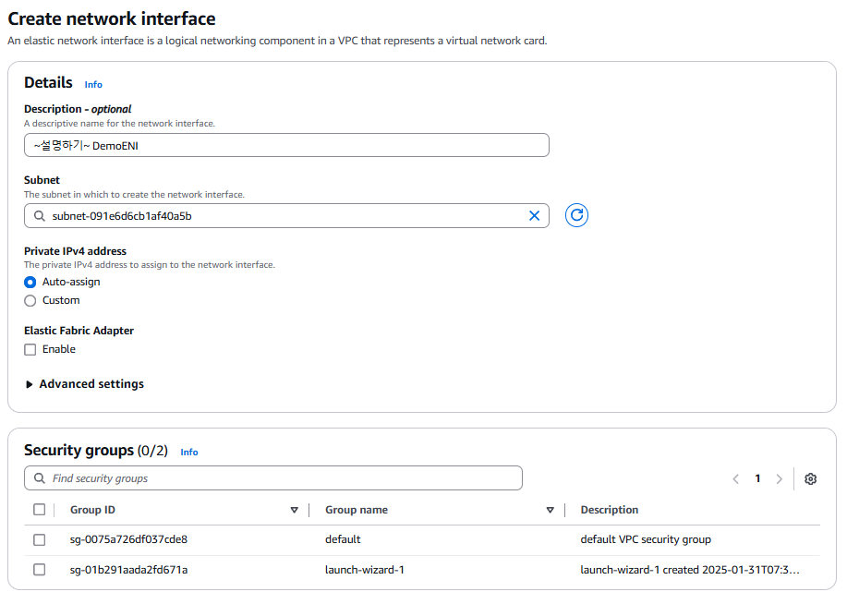Select Auto-assign private IPv4 address
The height and width of the screenshot is (616, 847).
click(30, 282)
